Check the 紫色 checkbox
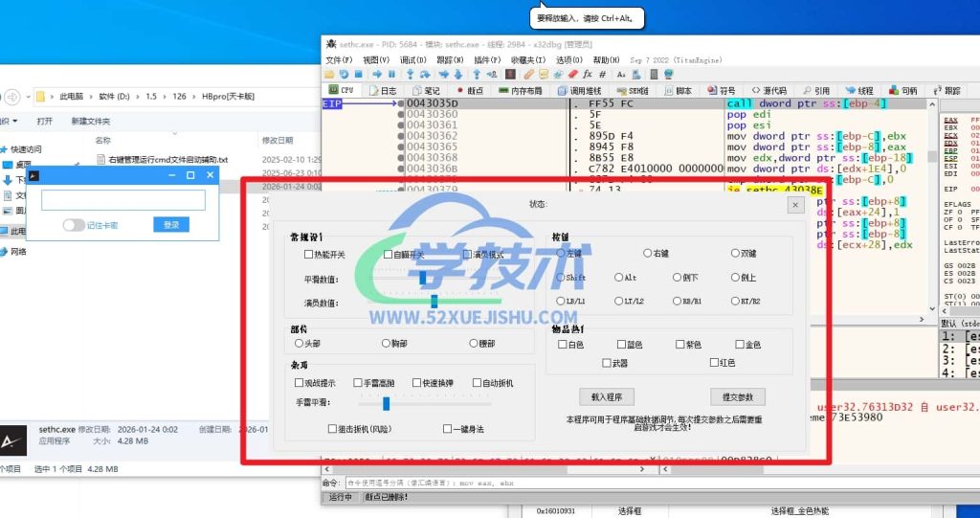This screenshot has height=518, width=980. 680,344
